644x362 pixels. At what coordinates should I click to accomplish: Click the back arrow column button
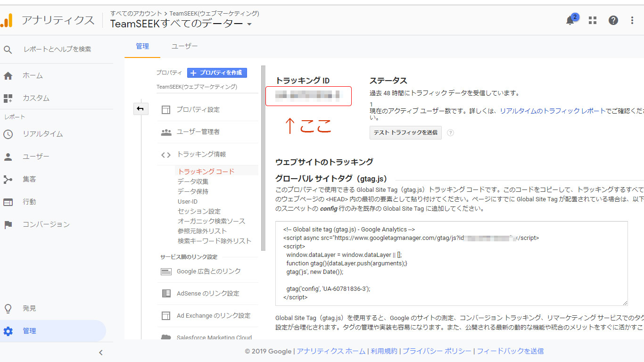140,109
